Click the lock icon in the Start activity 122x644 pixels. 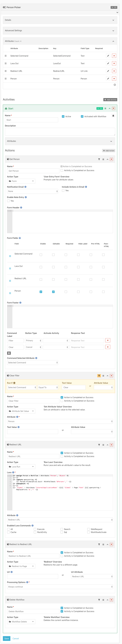tap(113, 115)
